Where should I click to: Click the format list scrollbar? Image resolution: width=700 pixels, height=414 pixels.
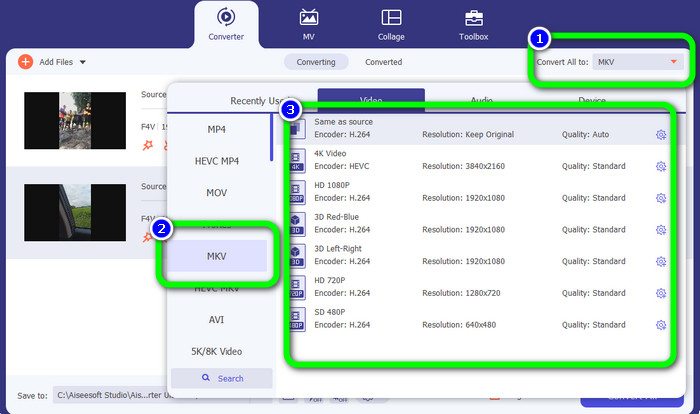pyautogui.click(x=272, y=138)
